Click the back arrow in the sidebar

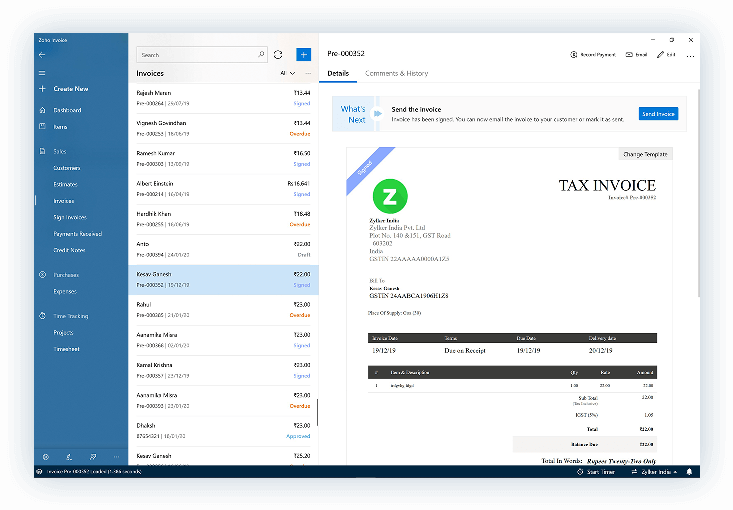41,54
